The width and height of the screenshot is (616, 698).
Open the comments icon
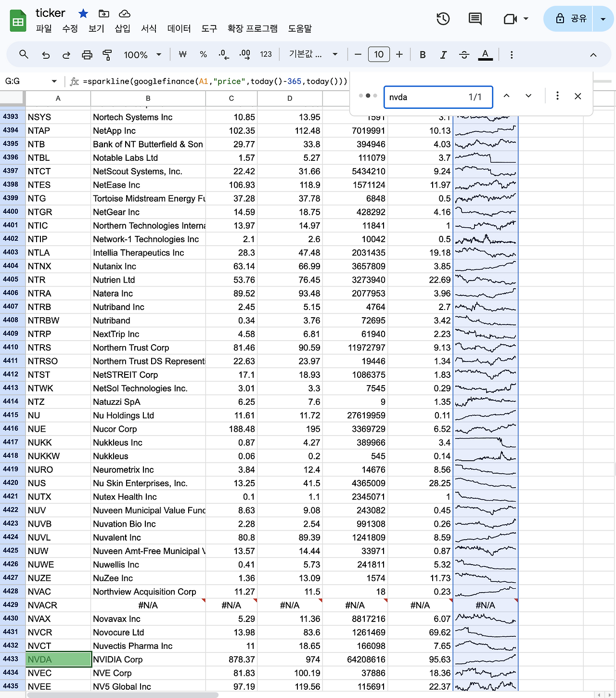475,19
